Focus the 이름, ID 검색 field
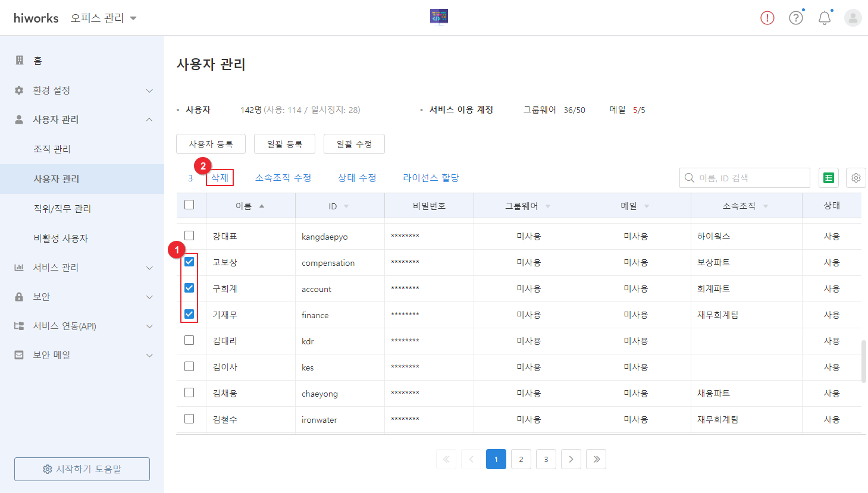 tap(750, 178)
